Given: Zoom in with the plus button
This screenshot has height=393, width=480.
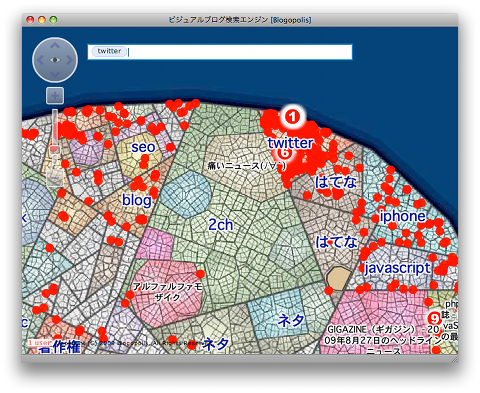Looking at the screenshot, I should 55,96.
